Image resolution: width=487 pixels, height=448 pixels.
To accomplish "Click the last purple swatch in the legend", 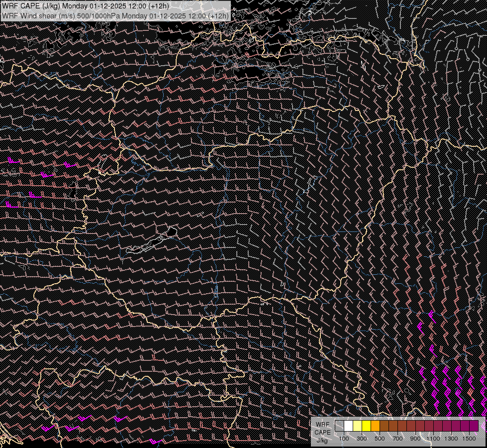I will tap(474, 426).
